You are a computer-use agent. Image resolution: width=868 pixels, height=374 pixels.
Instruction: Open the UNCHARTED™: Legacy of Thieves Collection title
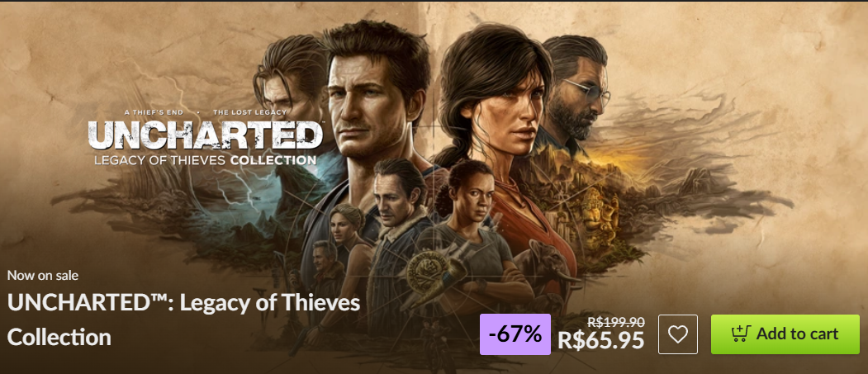click(x=184, y=320)
